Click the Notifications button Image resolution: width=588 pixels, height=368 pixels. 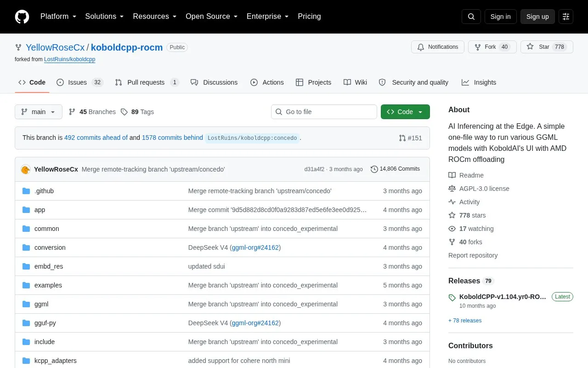click(438, 47)
